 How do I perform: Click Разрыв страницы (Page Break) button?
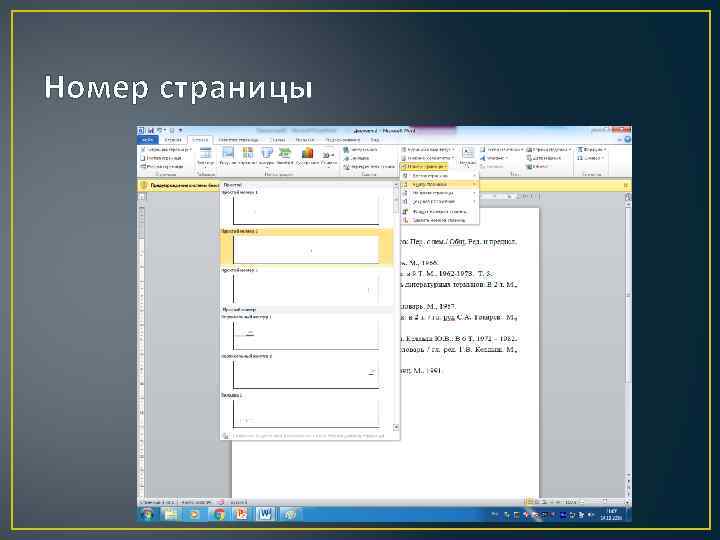click(x=162, y=167)
